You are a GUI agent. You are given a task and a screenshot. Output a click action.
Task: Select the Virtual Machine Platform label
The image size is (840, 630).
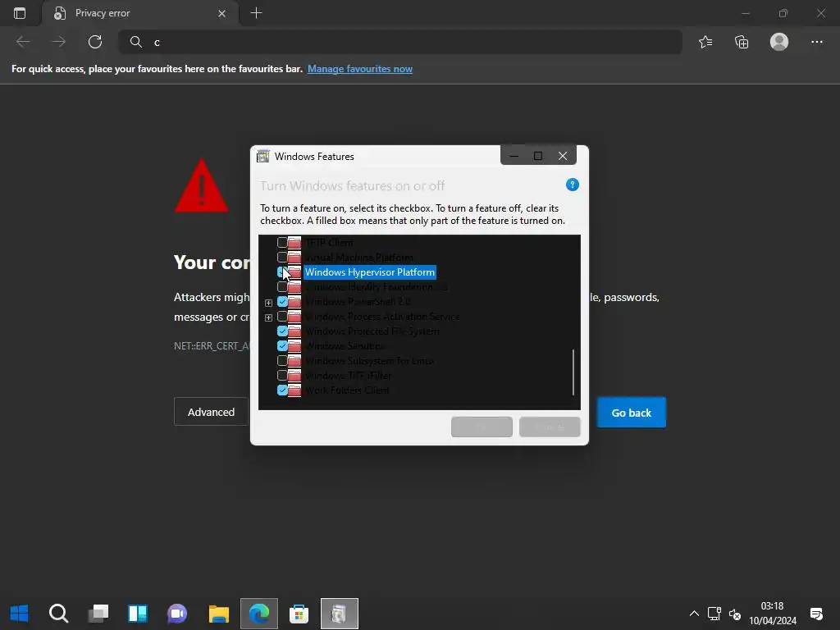pyautogui.click(x=359, y=257)
